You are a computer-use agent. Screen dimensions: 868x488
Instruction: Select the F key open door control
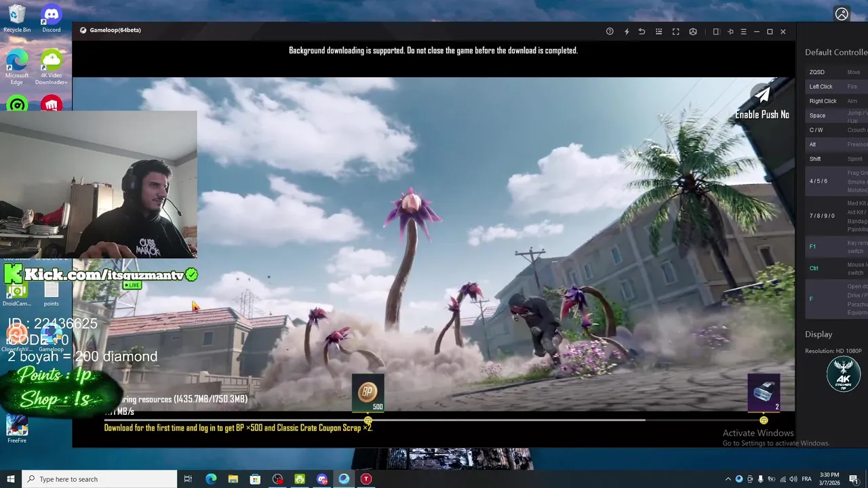click(837, 299)
